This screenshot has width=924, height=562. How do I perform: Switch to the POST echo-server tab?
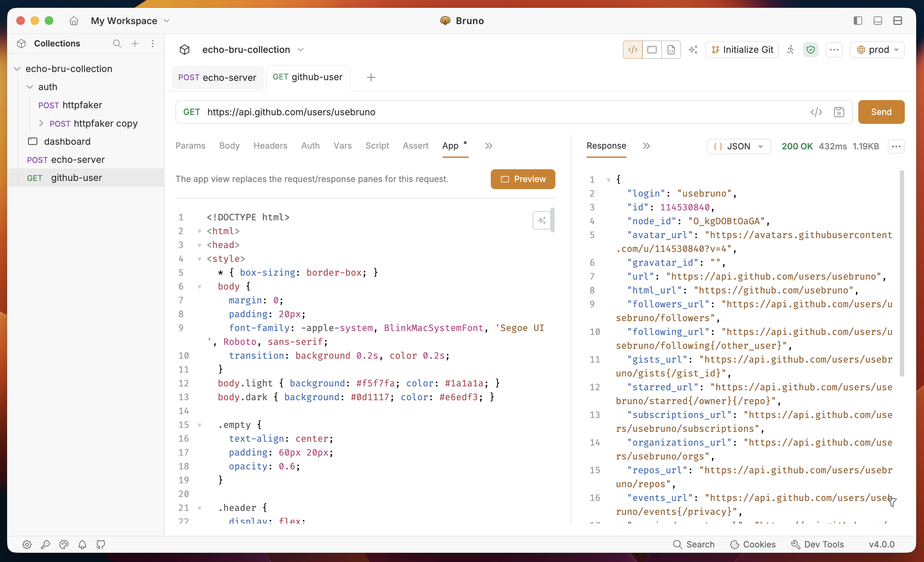tap(217, 78)
